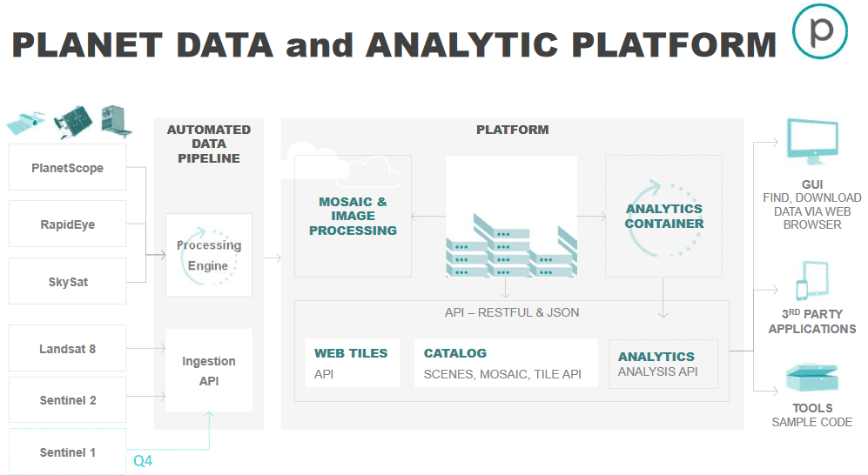Screen dimensions: 868x475
Task: Select the Mosaic & Image Processing box
Action: click(x=353, y=217)
